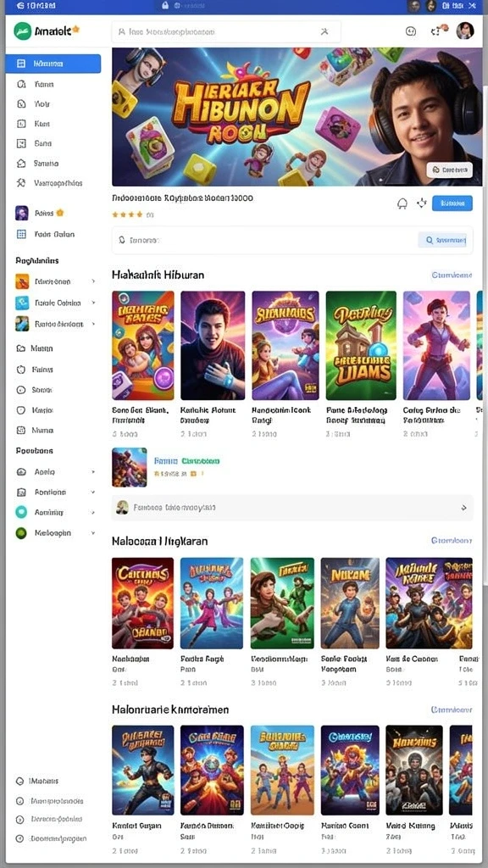Click the blue grid icon 'Fade Oalan' in sidebar
Viewport: 488px width, 868px height.
[x=21, y=234]
